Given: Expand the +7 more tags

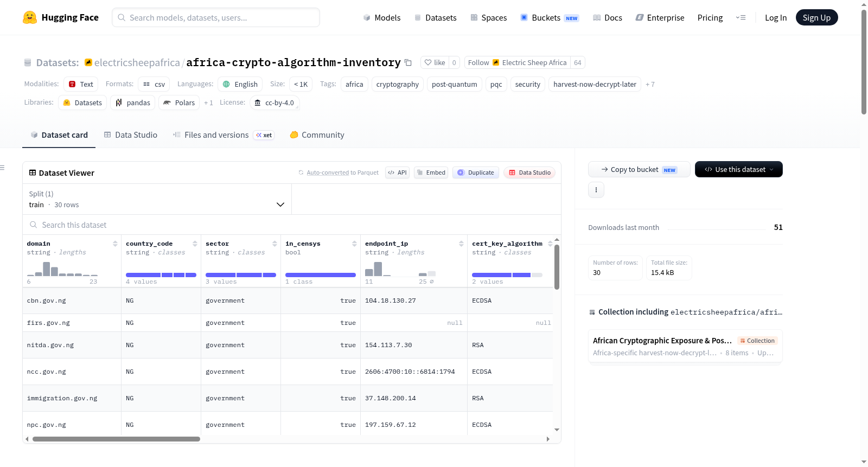Looking at the screenshot, I should [x=650, y=85].
